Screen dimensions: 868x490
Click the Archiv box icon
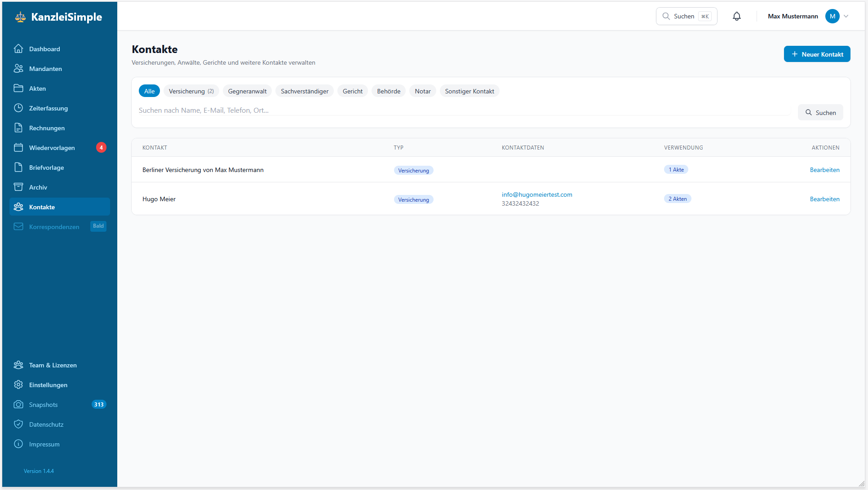[x=18, y=187]
